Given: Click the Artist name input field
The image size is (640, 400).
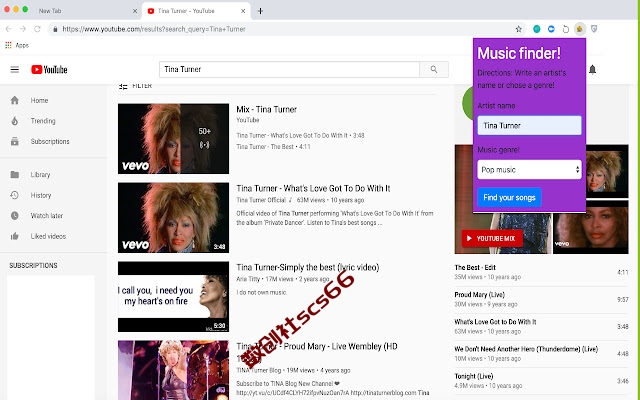Looking at the screenshot, I should tap(529, 125).
